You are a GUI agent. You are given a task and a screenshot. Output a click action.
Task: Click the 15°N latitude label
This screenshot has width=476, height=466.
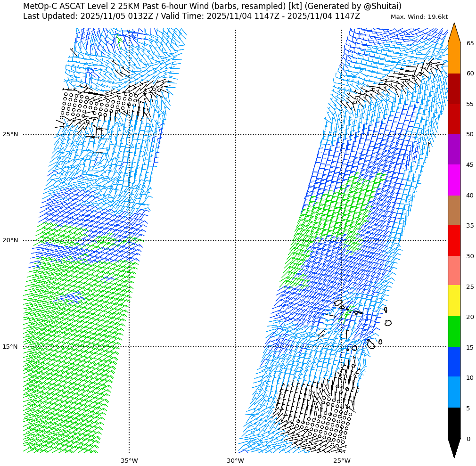tap(10, 347)
